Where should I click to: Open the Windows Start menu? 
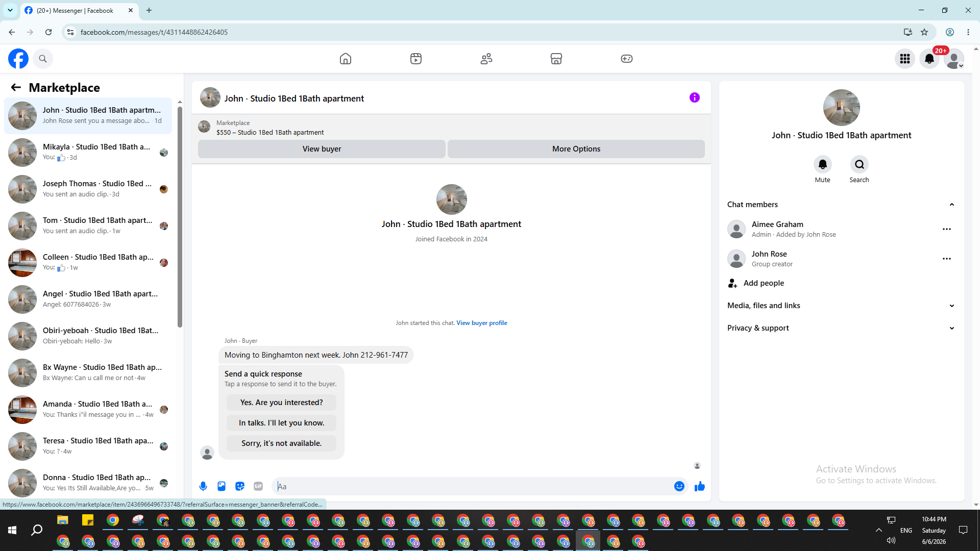[x=12, y=531]
